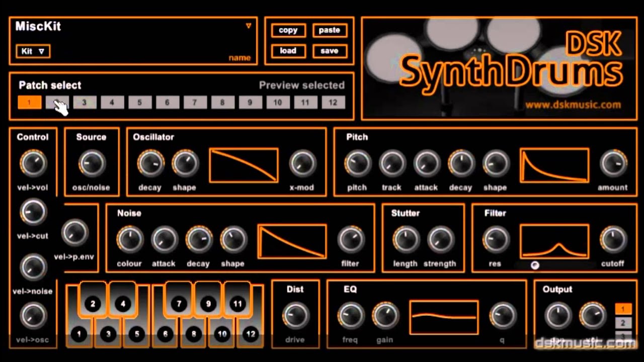Click the Noise colour knob
Image resolution: width=644 pixels, height=362 pixels.
pos(130,239)
